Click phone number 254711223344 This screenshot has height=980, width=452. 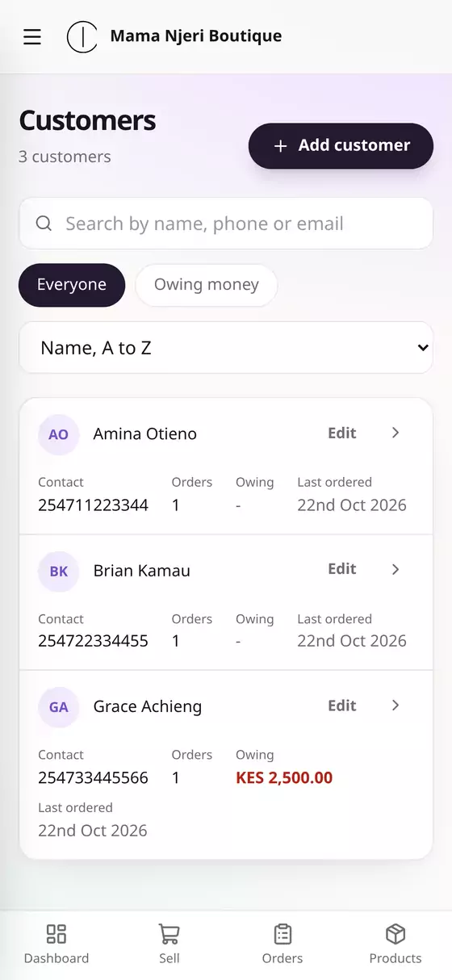pos(94,505)
